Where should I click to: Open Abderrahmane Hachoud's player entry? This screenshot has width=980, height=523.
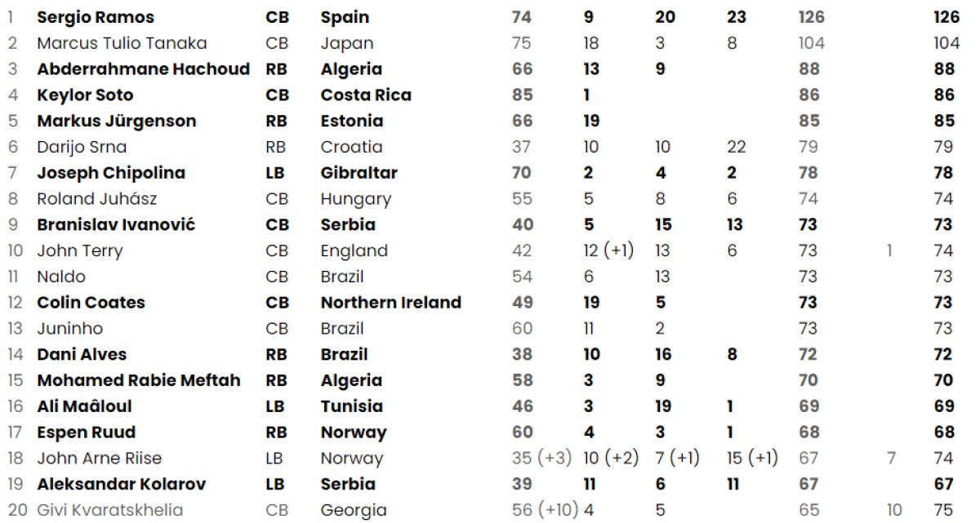143,69
